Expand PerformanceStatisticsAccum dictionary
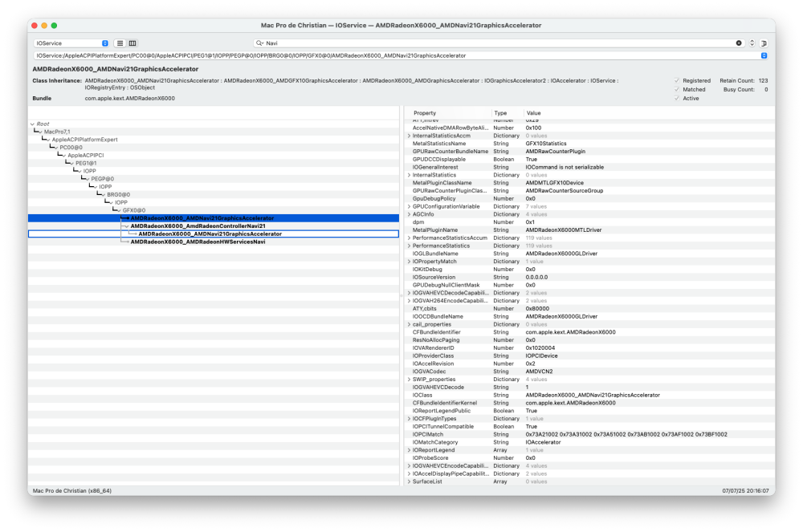 (x=409, y=238)
